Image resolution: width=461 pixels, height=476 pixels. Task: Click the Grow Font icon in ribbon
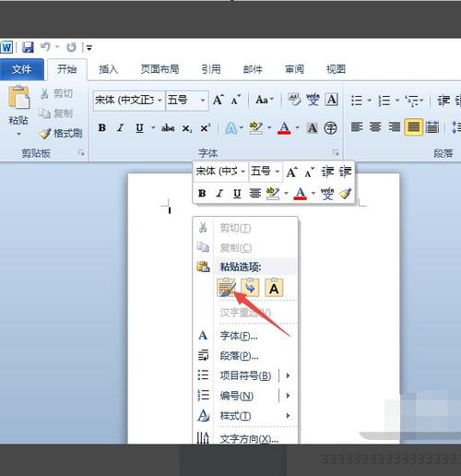(218, 100)
